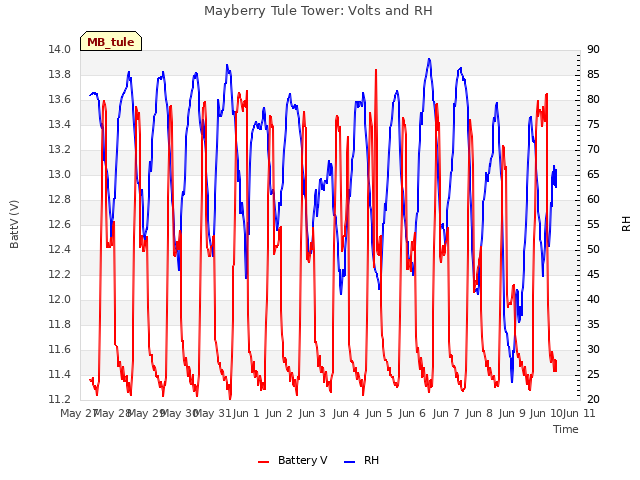
Task: Click the 14.0 left axis value
Action: pos(60,50)
